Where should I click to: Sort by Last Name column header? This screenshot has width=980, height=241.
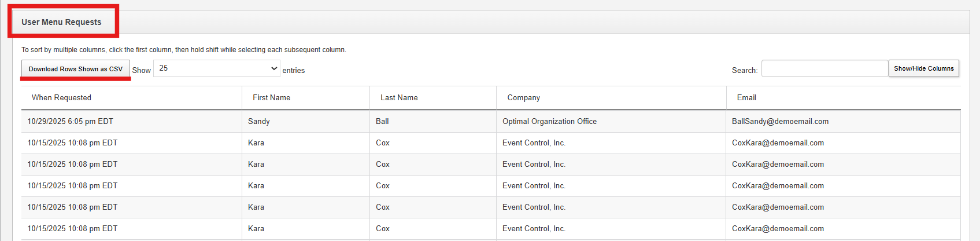click(x=399, y=98)
